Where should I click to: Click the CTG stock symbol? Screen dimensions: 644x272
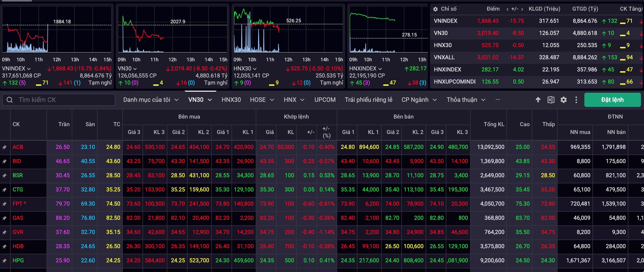[x=18, y=190]
